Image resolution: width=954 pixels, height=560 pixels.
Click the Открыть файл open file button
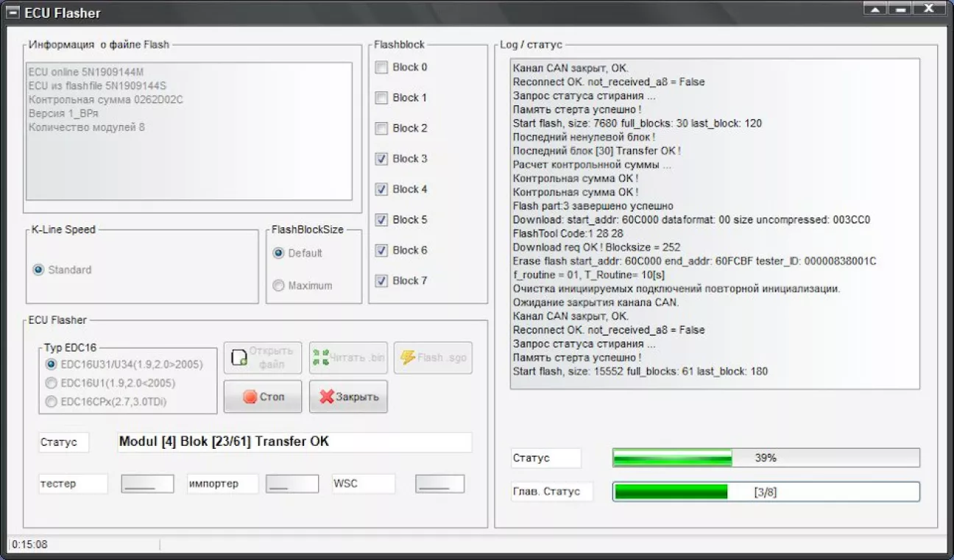click(x=263, y=358)
